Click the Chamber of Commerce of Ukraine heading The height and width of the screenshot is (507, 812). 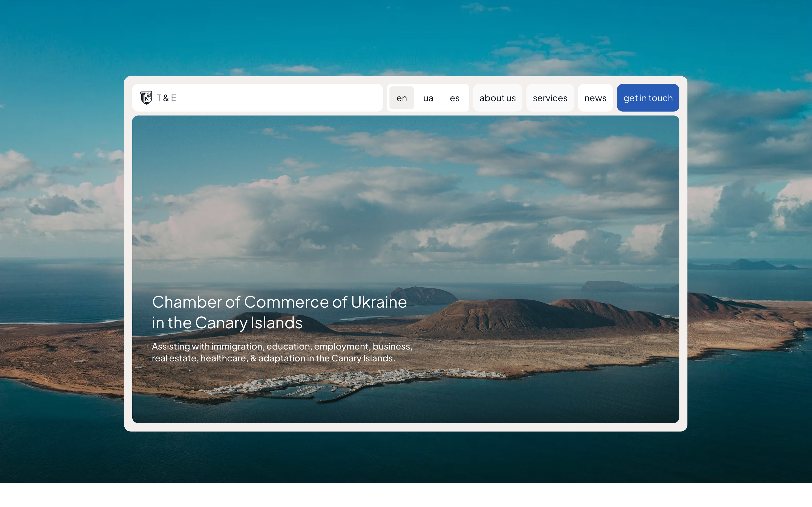[279, 302]
